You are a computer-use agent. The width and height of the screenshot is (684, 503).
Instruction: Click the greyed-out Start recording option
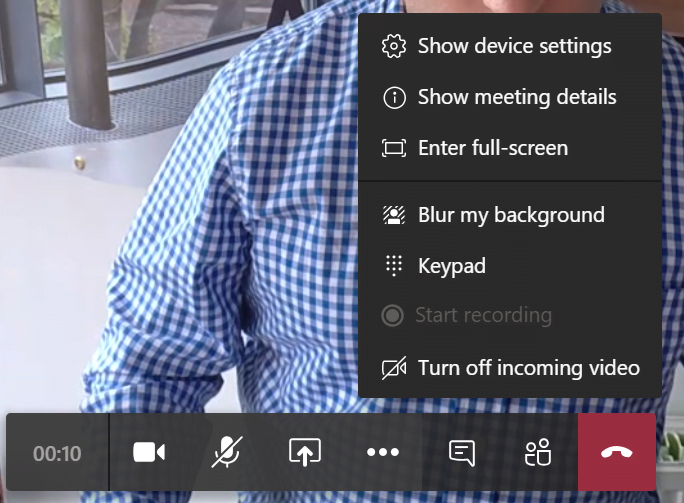[x=484, y=316]
